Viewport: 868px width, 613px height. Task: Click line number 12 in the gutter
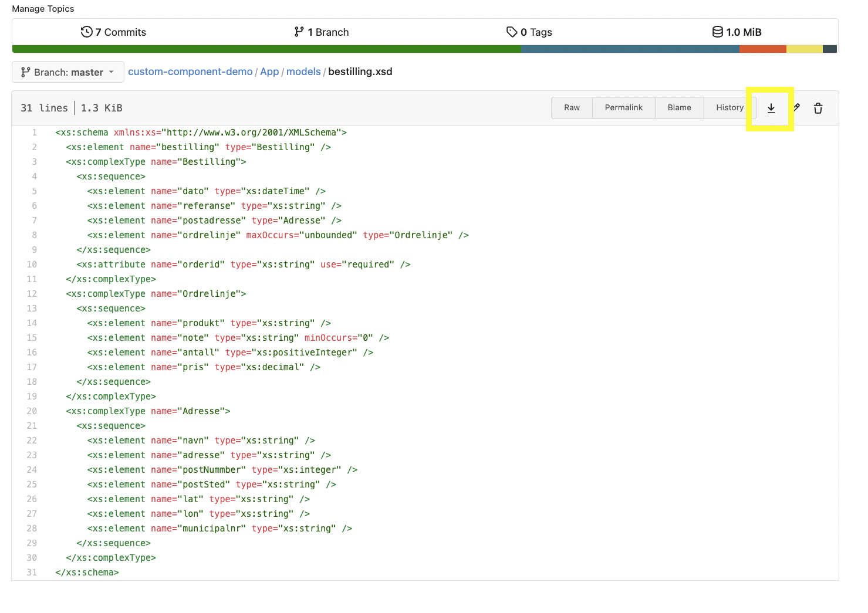tap(32, 294)
